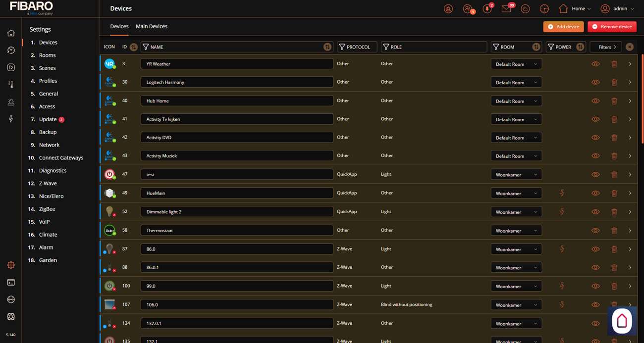Click the NAME column filter field

click(233, 47)
